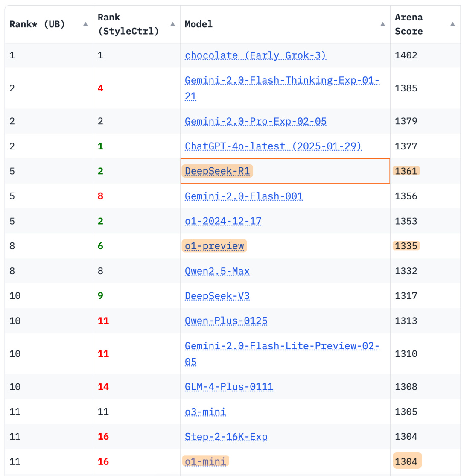Image resolution: width=461 pixels, height=476 pixels.
Task: Click the Qwen2.5-Max model link
Action: coord(217,271)
